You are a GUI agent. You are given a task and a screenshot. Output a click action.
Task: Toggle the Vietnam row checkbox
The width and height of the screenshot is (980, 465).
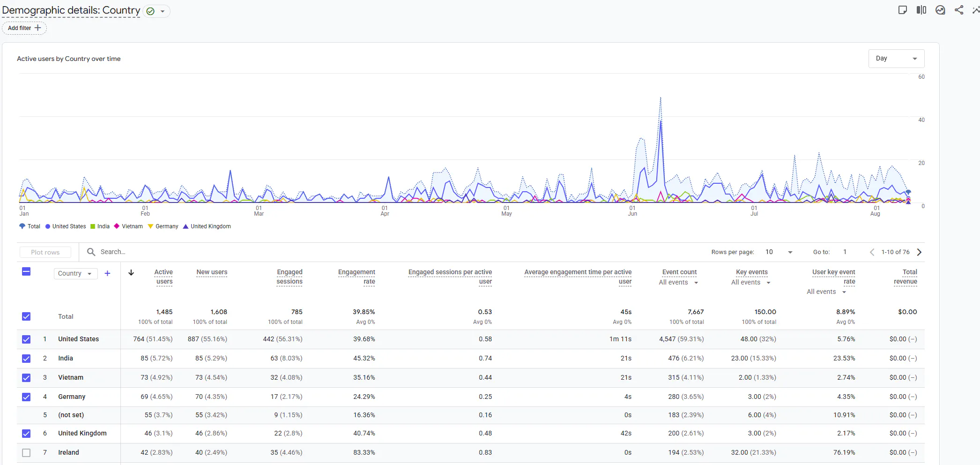[26, 378]
